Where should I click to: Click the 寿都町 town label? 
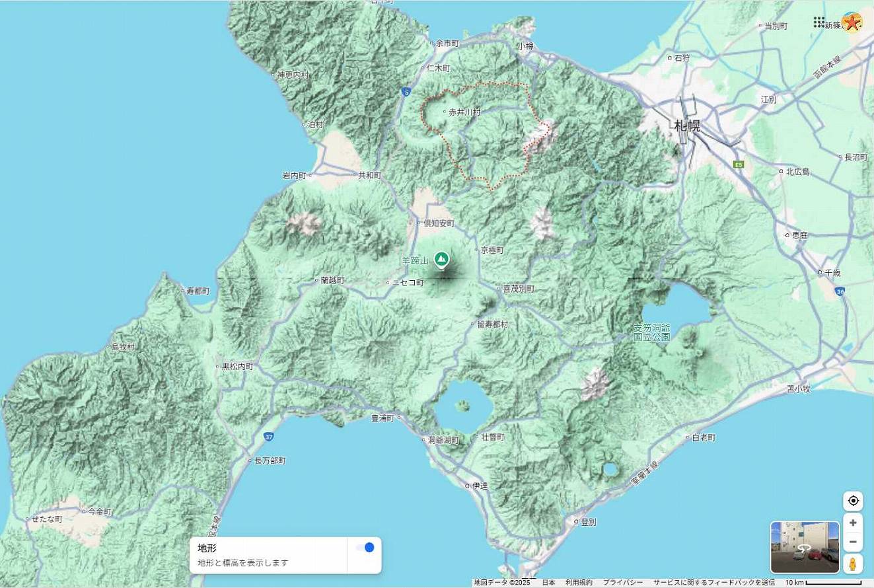click(198, 291)
